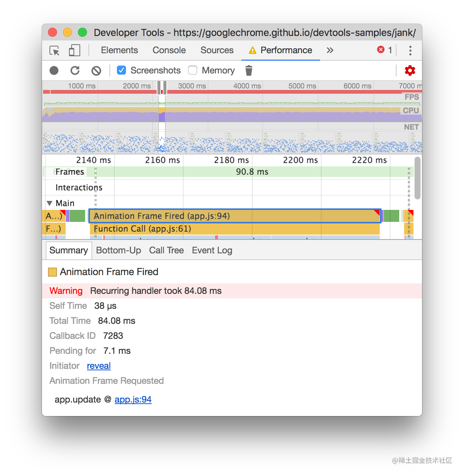
Task: Click the 2180 ms ruler label
Action: click(x=231, y=160)
